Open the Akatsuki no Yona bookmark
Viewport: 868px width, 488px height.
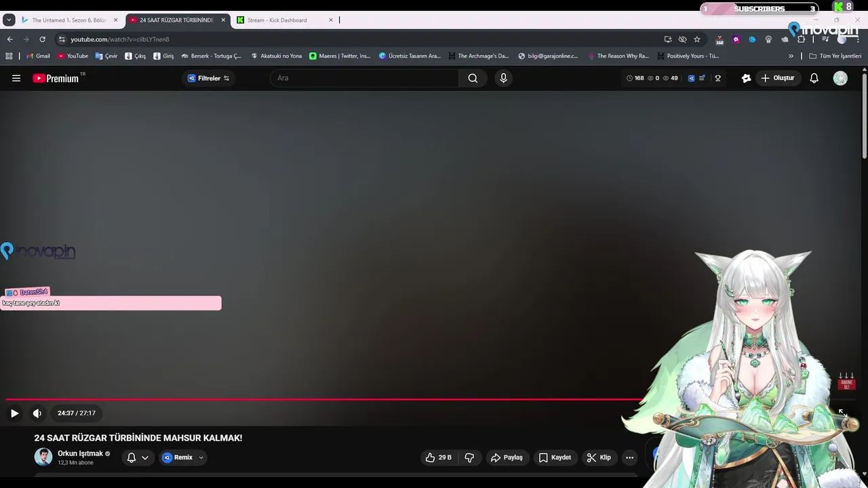click(x=276, y=56)
